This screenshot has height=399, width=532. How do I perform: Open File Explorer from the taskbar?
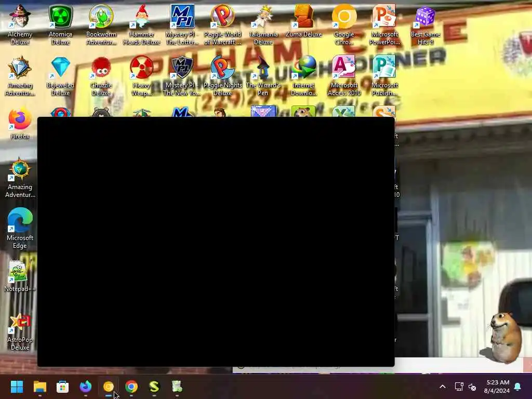39,387
